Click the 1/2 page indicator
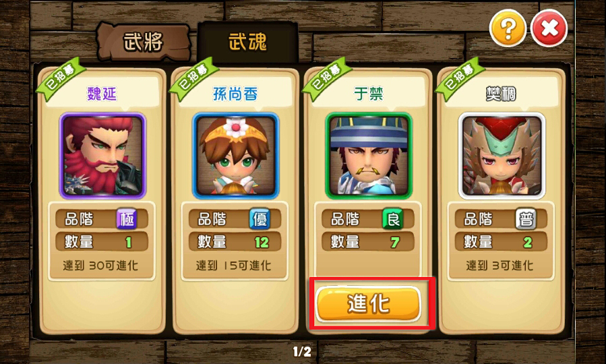Image resolution: width=606 pixels, height=364 pixels. tap(302, 351)
